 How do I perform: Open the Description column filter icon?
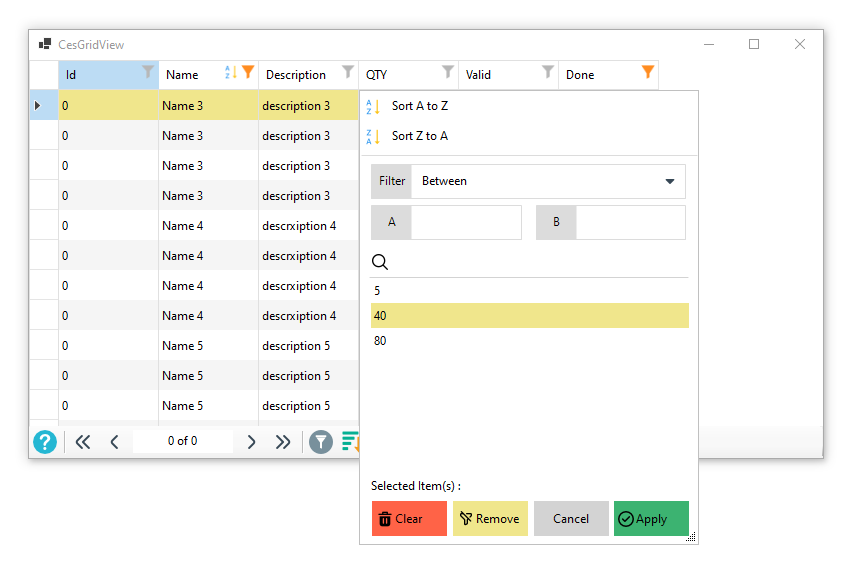coord(348,72)
